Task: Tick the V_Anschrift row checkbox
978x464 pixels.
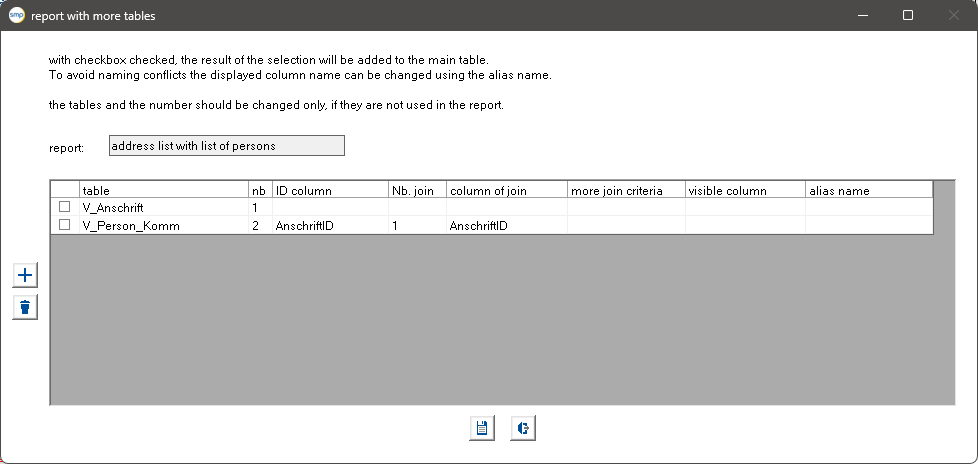Action: [64, 207]
